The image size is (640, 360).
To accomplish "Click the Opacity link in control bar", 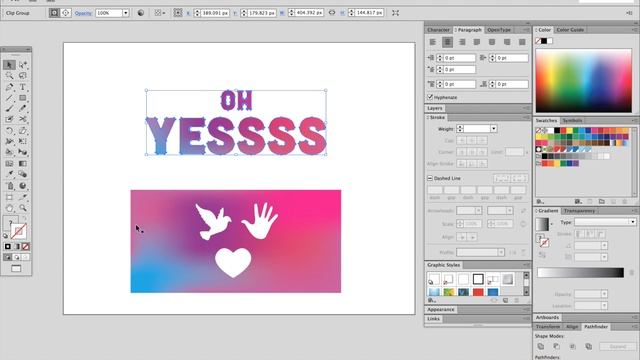I will click(x=83, y=13).
